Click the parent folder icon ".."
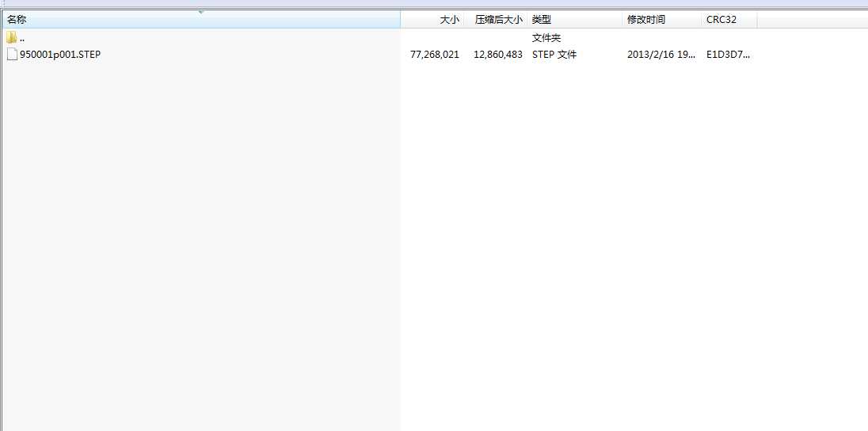The height and width of the screenshot is (431, 868). 12,38
